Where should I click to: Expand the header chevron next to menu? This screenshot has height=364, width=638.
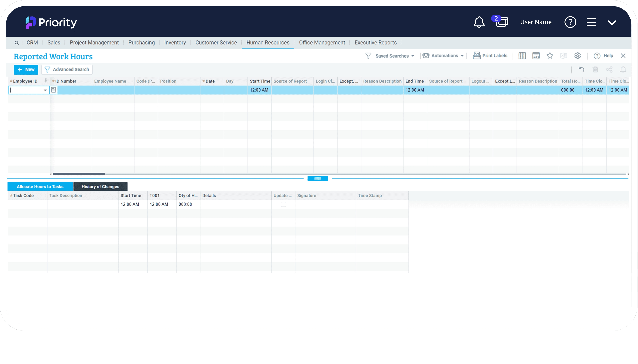point(612,23)
